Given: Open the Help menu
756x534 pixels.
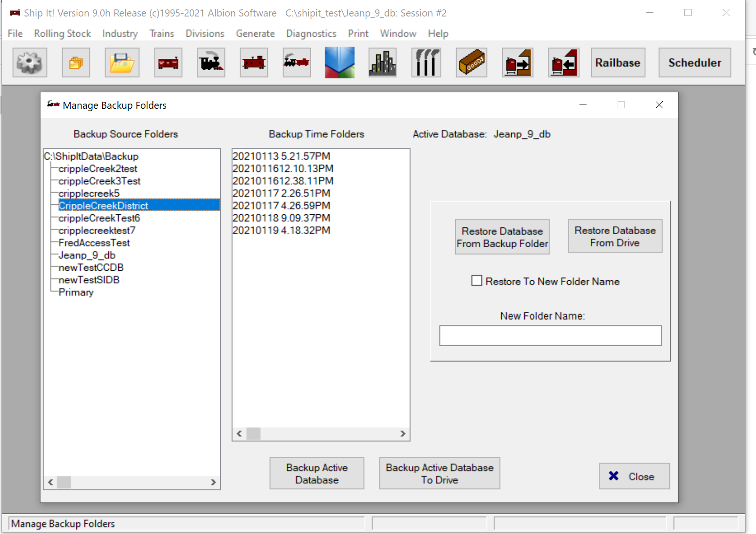Looking at the screenshot, I should click(x=438, y=33).
